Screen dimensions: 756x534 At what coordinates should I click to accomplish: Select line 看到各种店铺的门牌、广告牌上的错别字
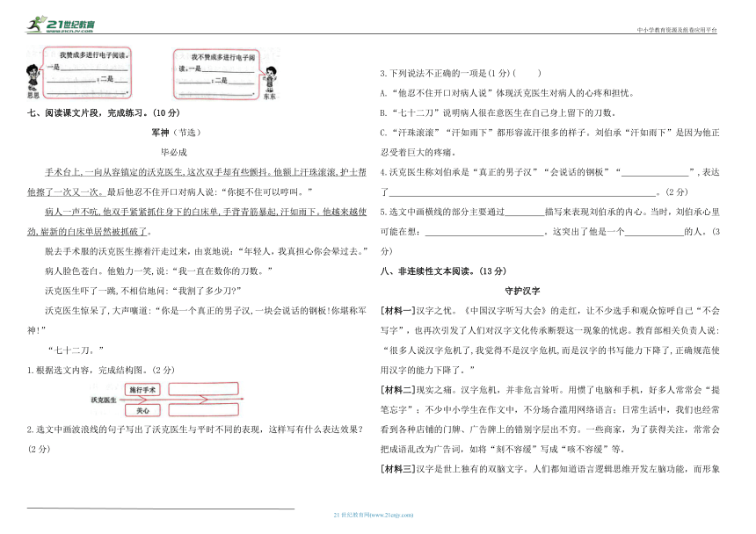tap(549, 429)
